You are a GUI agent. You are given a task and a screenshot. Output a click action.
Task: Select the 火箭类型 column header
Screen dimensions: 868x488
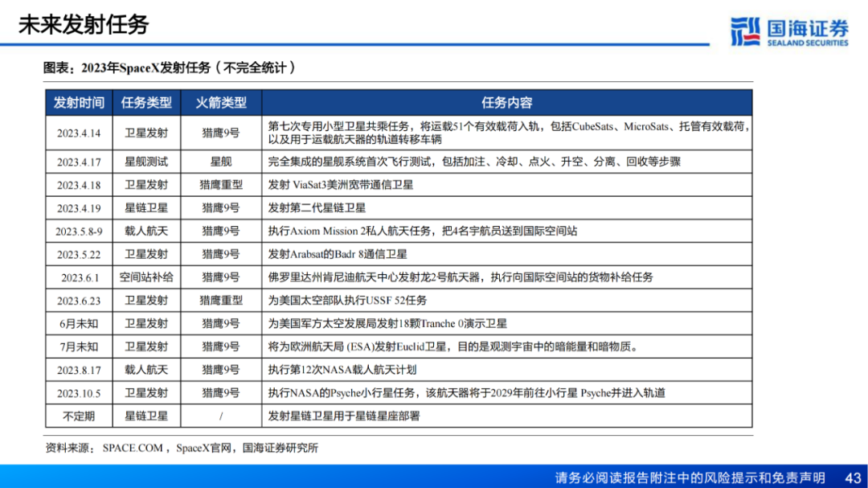[221, 102]
